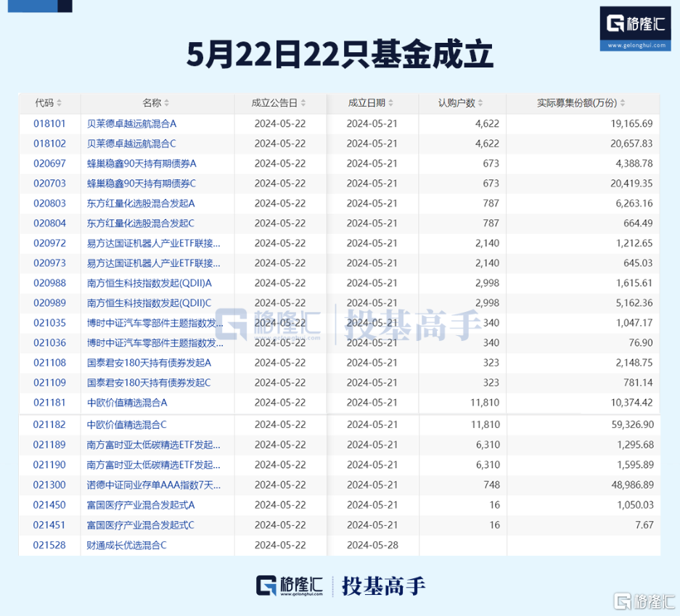Select fund code 020697
Screen dimensions: 680x616
(x=49, y=163)
